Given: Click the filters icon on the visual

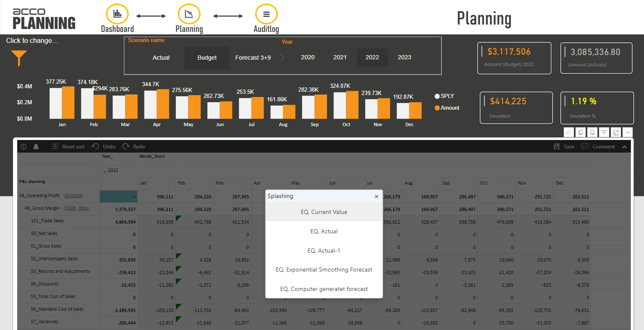Looking at the screenshot, I should pyautogui.click(x=604, y=132).
